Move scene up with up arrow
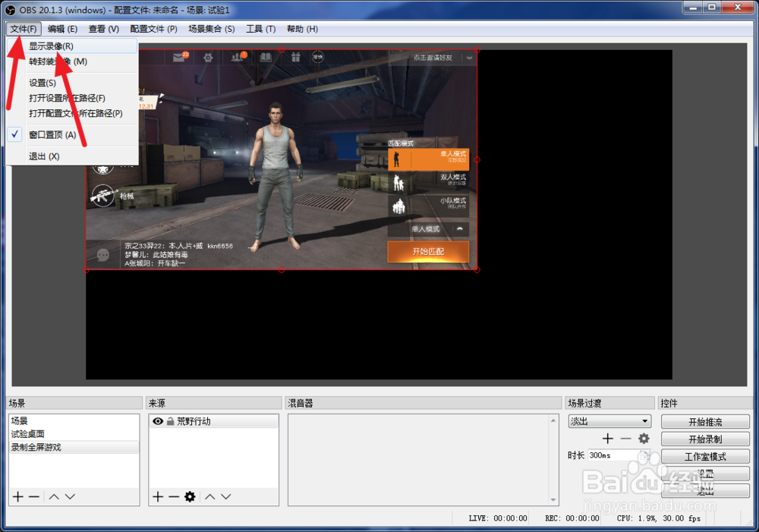This screenshot has width=759, height=532. tap(54, 496)
